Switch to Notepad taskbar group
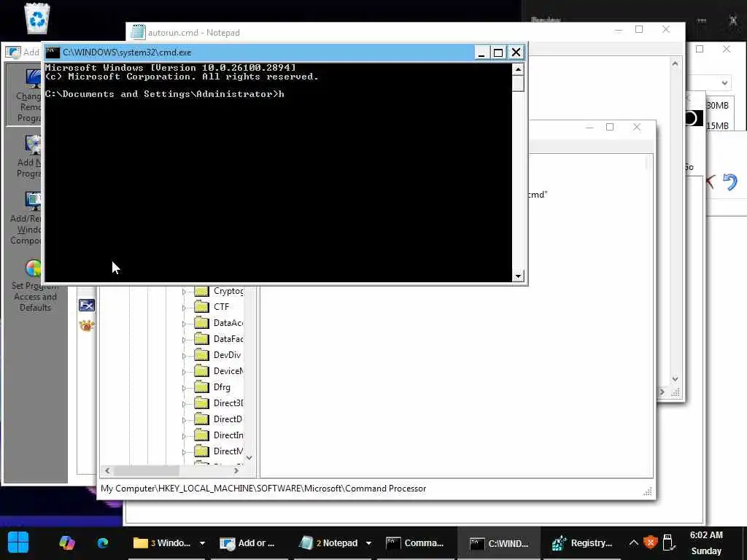Image resolution: width=747 pixels, height=560 pixels. click(x=329, y=542)
